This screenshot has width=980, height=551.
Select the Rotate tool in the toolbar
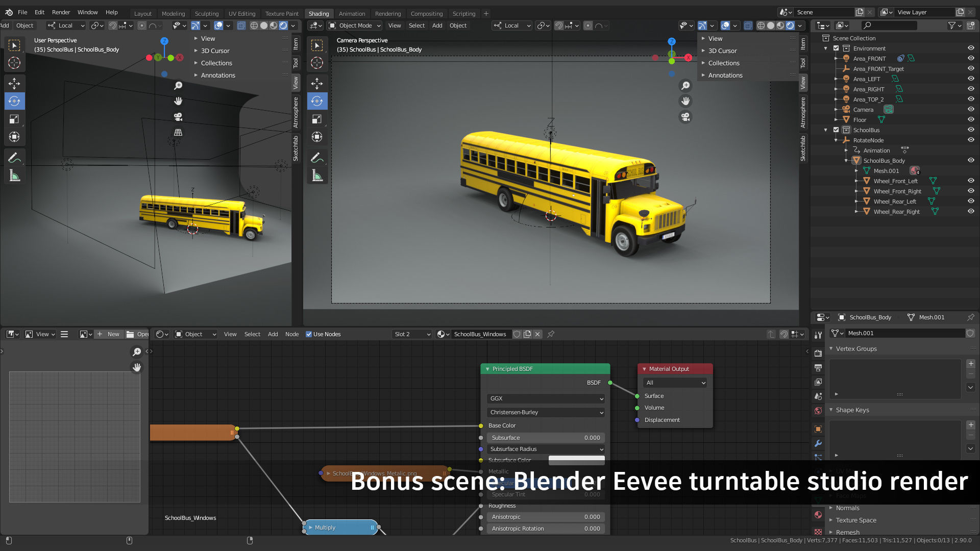tap(14, 101)
